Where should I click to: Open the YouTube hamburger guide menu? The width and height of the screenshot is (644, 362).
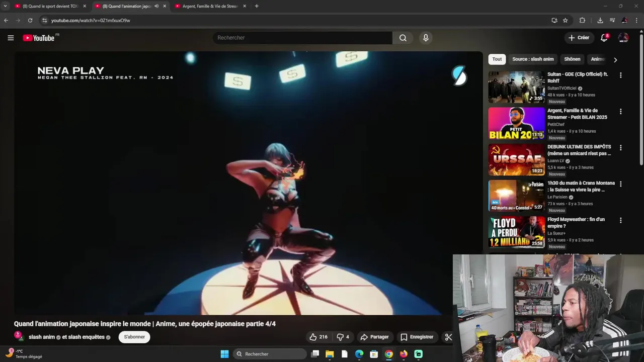click(11, 38)
